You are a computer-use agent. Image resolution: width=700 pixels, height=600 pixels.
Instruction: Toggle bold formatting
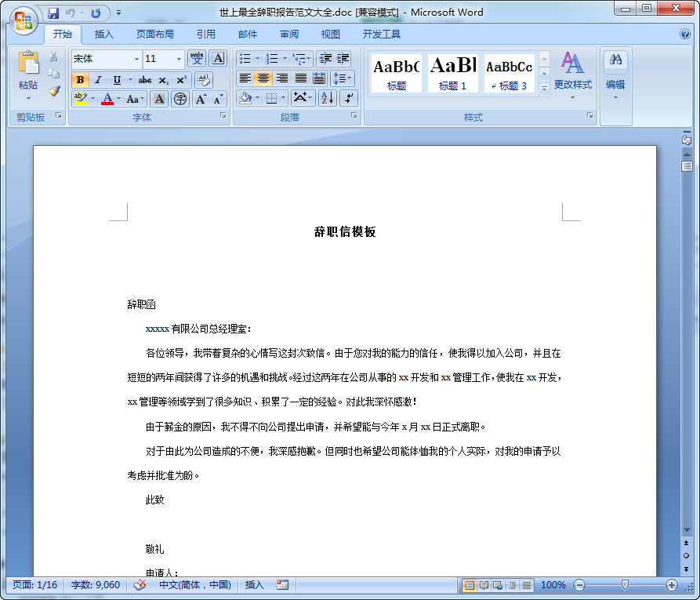[80, 79]
